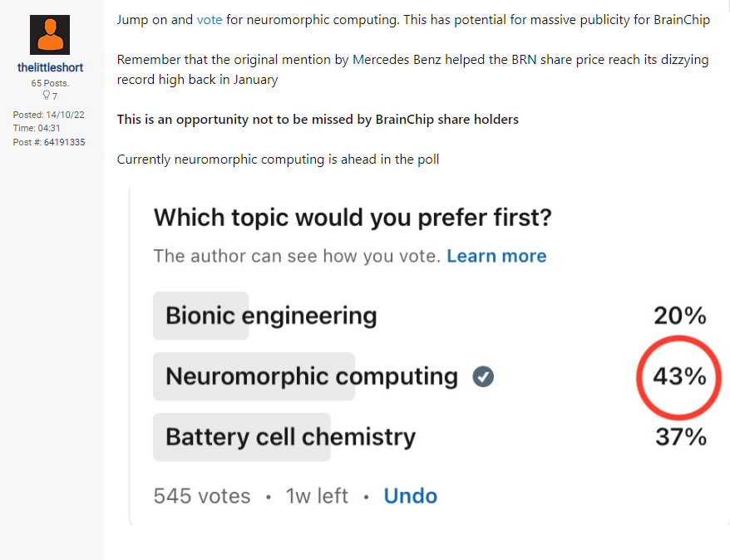
Task: Click the circled 43% result
Action: tap(679, 376)
